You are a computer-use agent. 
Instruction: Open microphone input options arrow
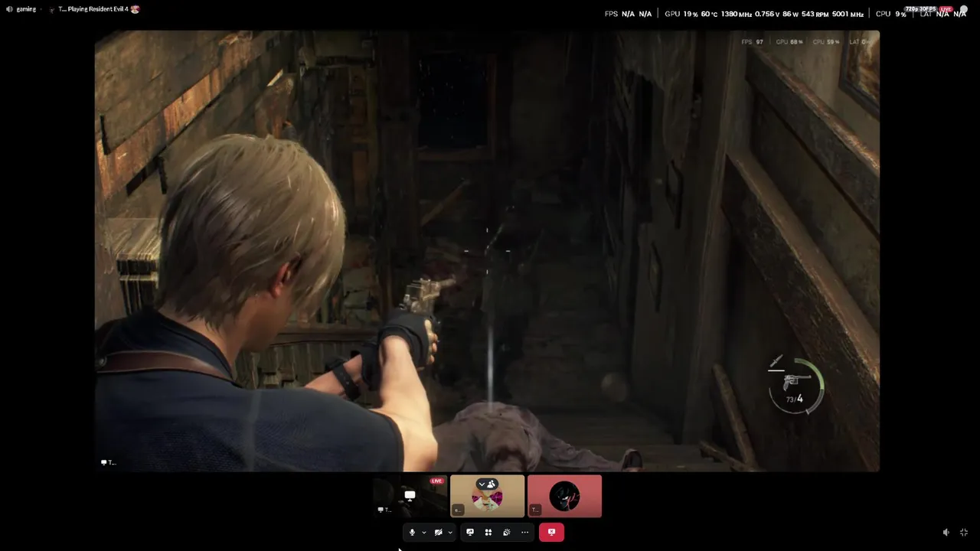point(424,533)
